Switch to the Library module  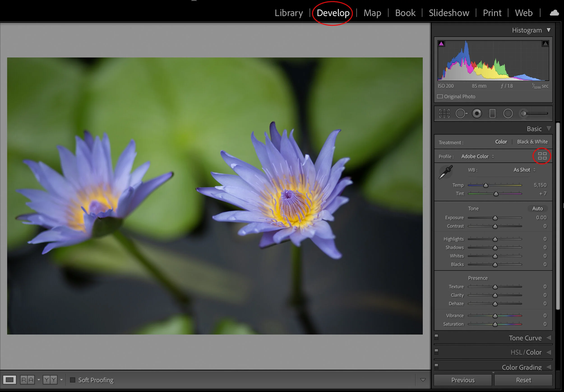pyautogui.click(x=289, y=13)
